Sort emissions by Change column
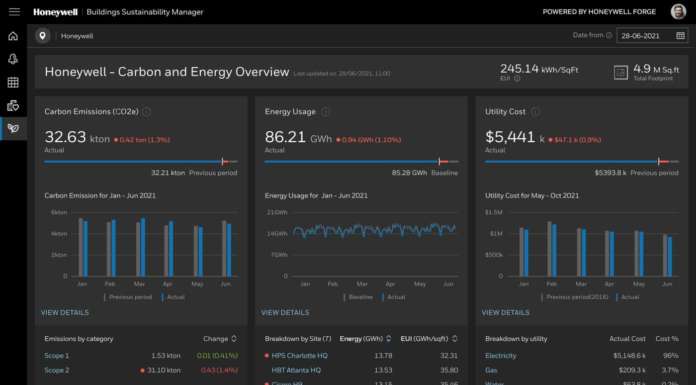This screenshot has height=385, width=696. [220, 339]
